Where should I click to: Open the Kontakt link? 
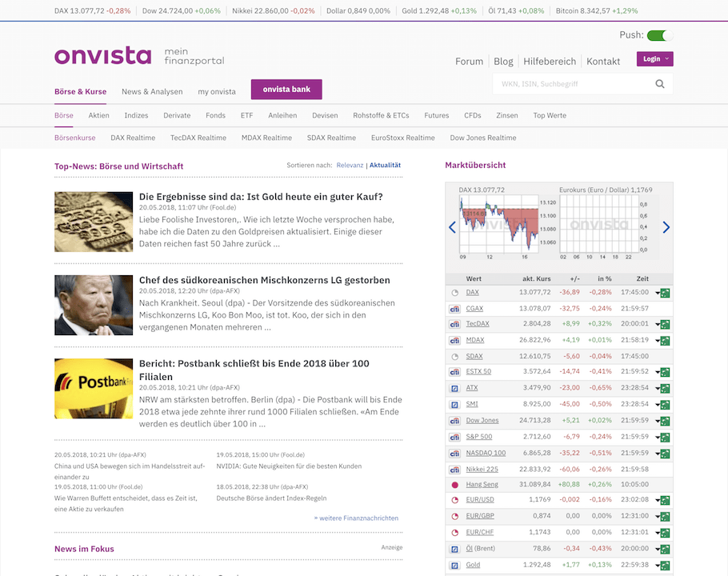pyautogui.click(x=603, y=62)
